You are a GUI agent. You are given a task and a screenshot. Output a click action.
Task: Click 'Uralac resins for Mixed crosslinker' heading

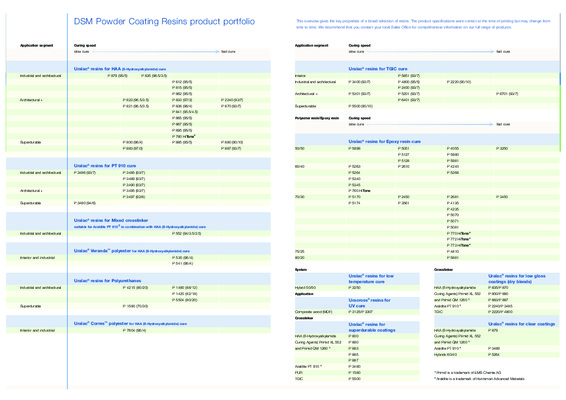point(111,220)
